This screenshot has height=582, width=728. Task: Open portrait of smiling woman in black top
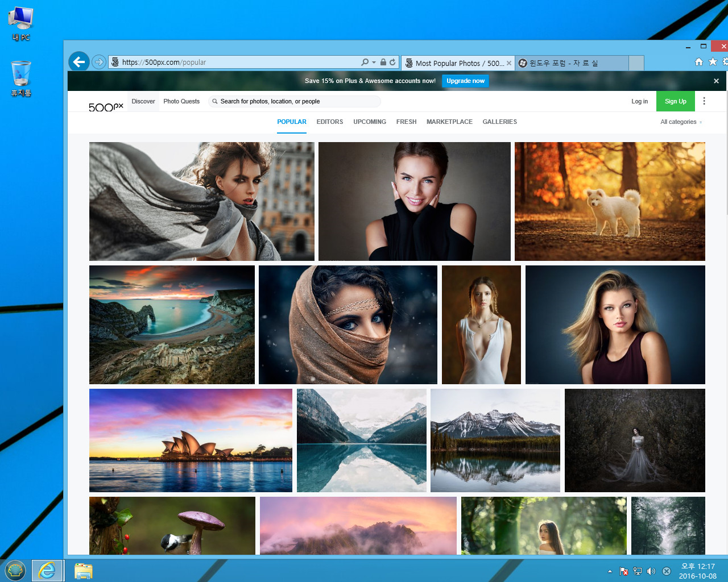pos(415,201)
